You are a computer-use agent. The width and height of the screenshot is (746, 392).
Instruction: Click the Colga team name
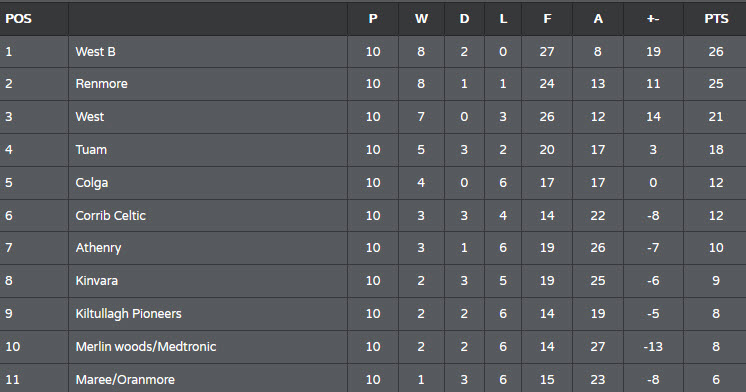(x=92, y=183)
